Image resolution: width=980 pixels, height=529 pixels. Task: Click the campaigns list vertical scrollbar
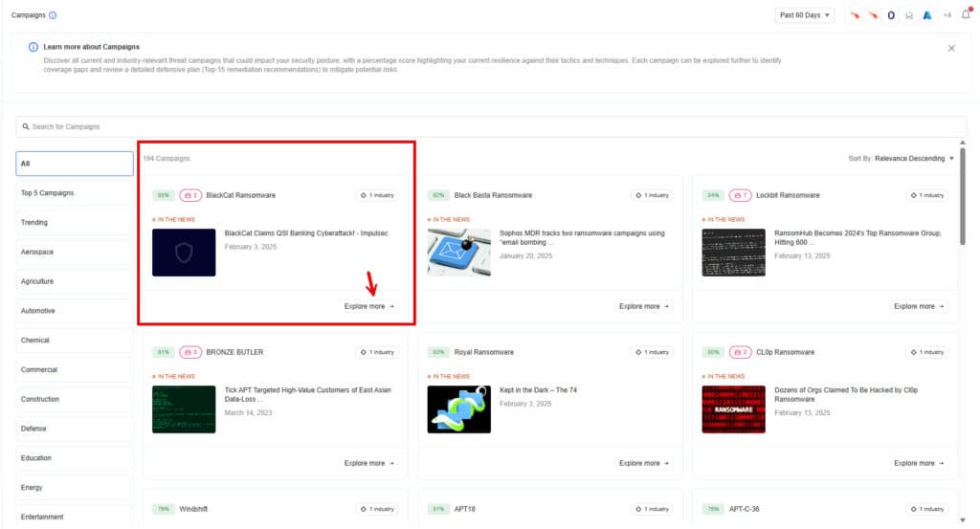coord(963,197)
